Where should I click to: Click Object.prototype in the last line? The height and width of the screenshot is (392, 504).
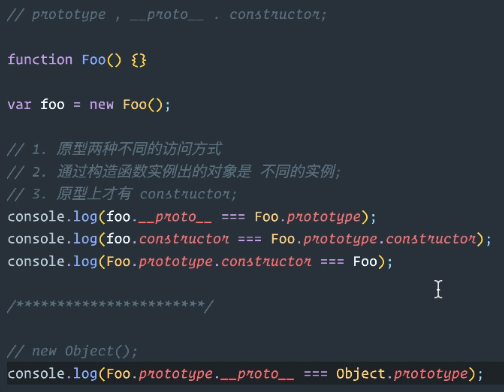pos(402,374)
